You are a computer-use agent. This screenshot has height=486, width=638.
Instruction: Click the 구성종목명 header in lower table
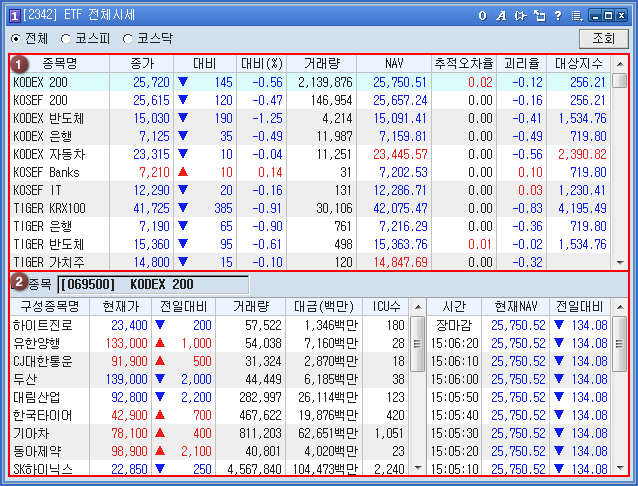tap(47, 306)
